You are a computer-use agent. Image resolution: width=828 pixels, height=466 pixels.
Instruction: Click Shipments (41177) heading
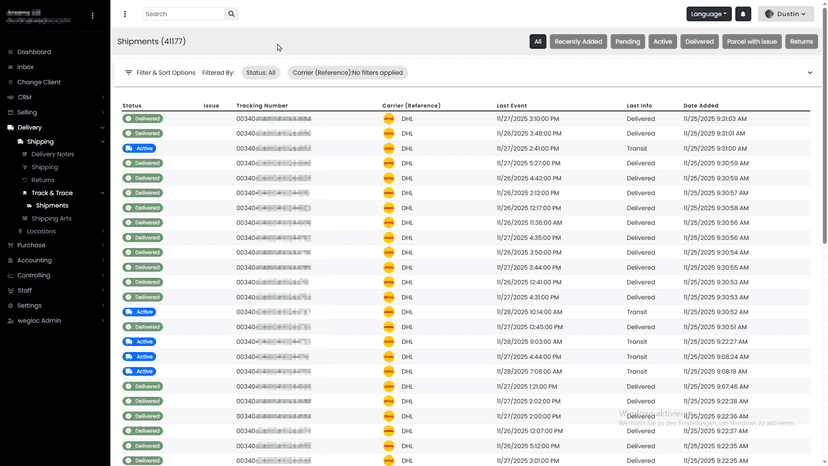[x=152, y=41]
